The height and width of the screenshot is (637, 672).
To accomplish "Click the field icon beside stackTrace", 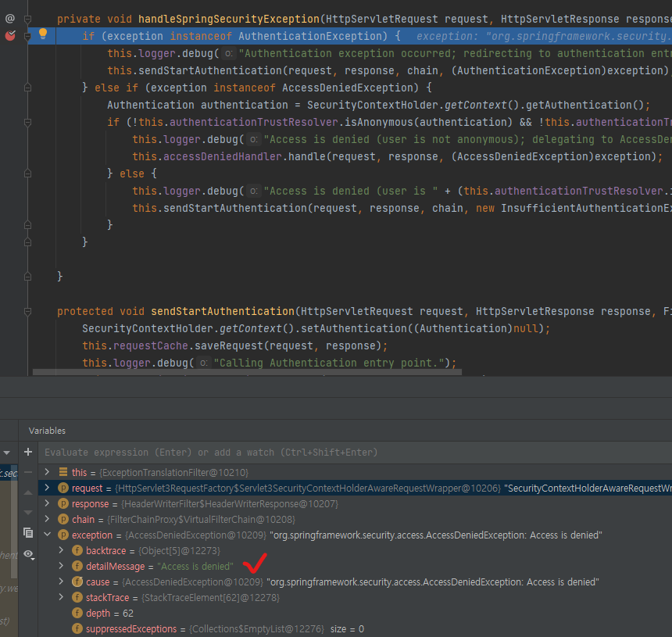I will pyautogui.click(x=77, y=597).
